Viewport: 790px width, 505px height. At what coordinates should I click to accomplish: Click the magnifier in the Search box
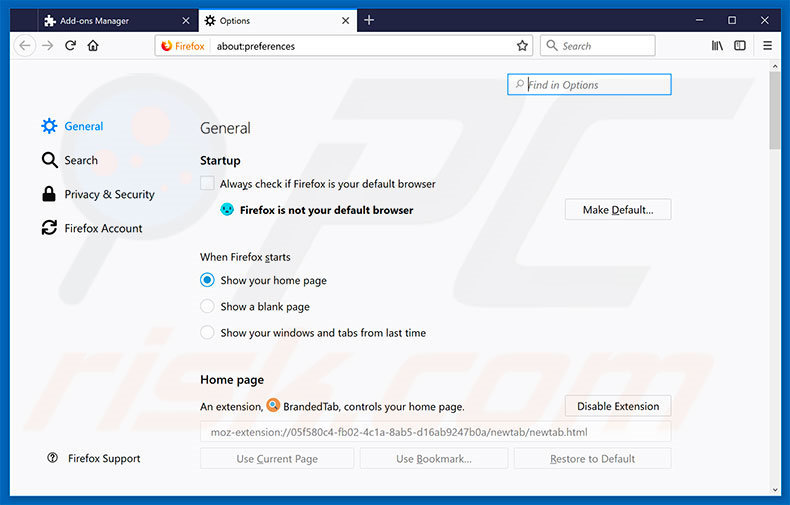coord(552,45)
